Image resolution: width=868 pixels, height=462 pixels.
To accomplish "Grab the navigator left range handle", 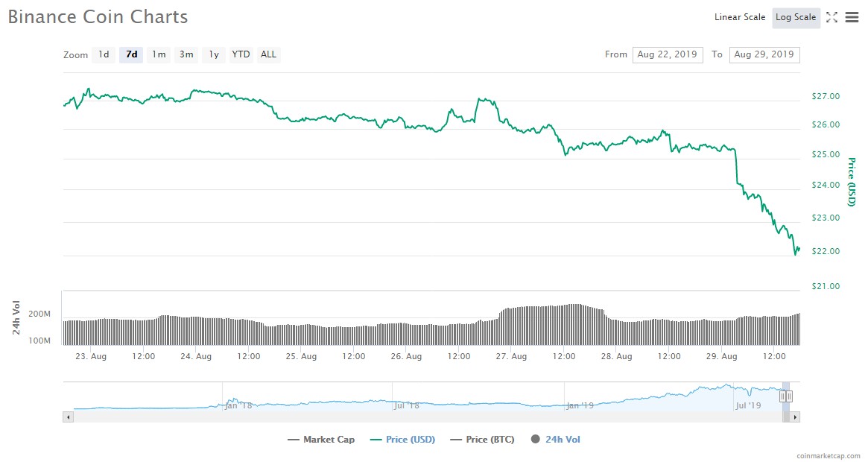I will 783,396.
